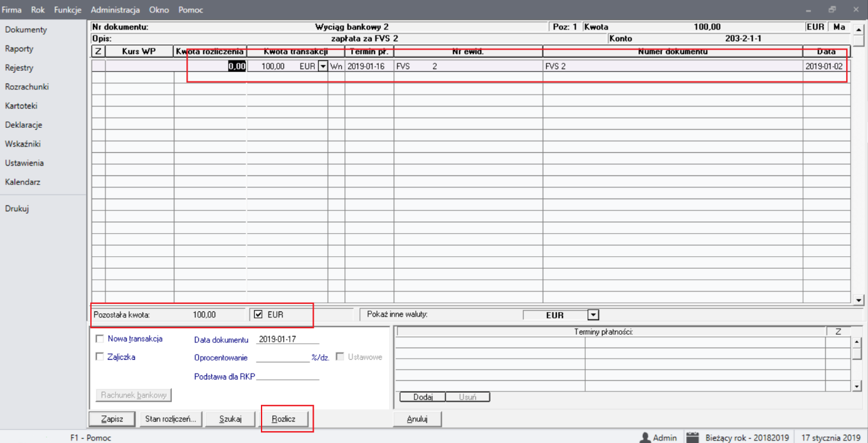This screenshot has width=868, height=443.
Task: Click the Kwota transakcji column header
Action: click(295, 51)
